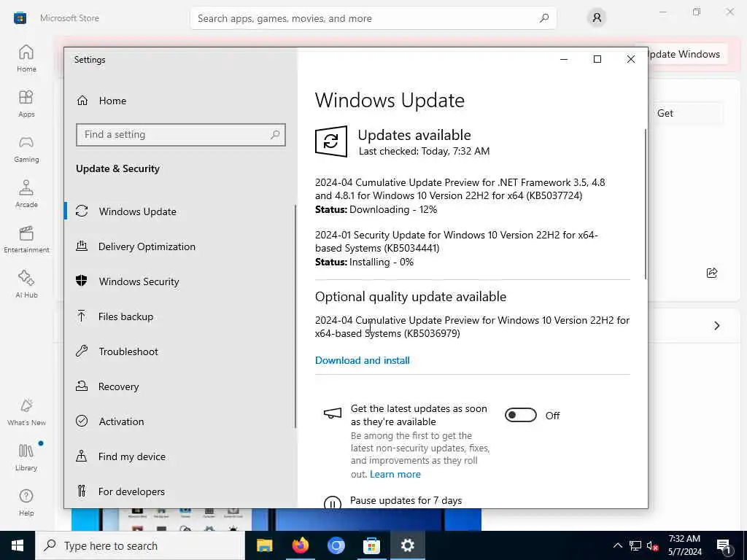Open Activation settings
Screen dimensions: 747x560
point(179,421)
